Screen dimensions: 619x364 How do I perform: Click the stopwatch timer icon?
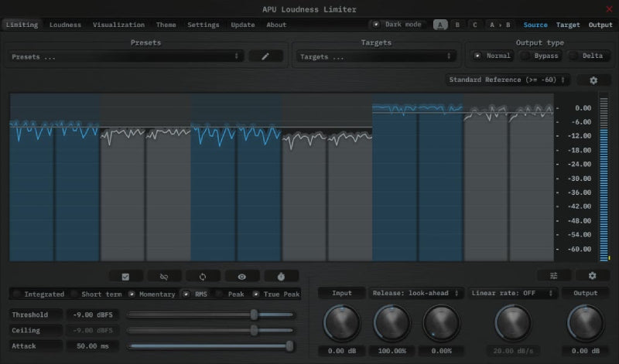(x=281, y=277)
